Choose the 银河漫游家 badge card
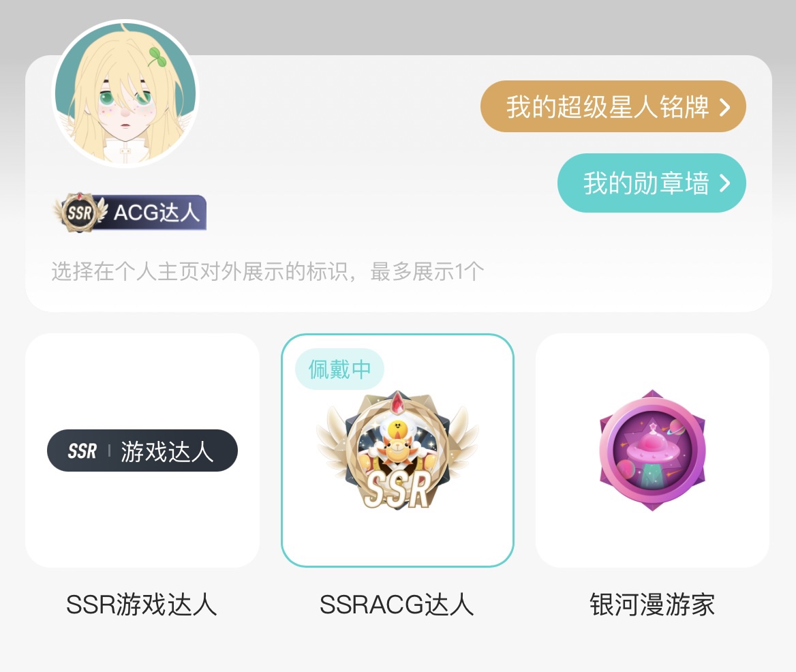The height and width of the screenshot is (672, 796). coord(652,450)
